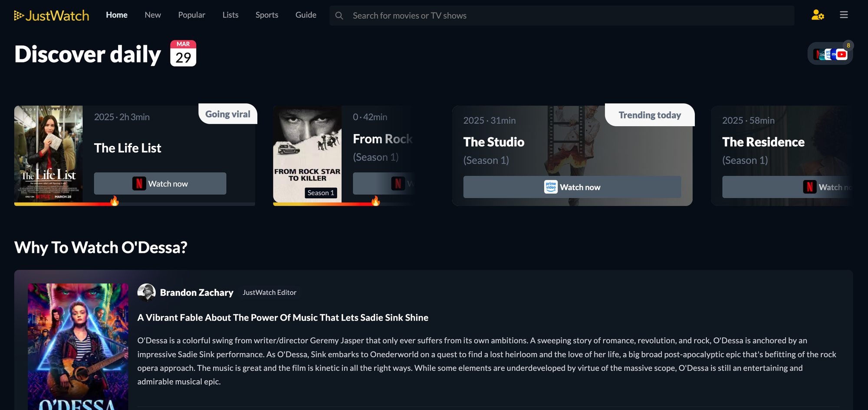Click the Season 1 badge on poster
This screenshot has width=868, height=410.
click(321, 193)
